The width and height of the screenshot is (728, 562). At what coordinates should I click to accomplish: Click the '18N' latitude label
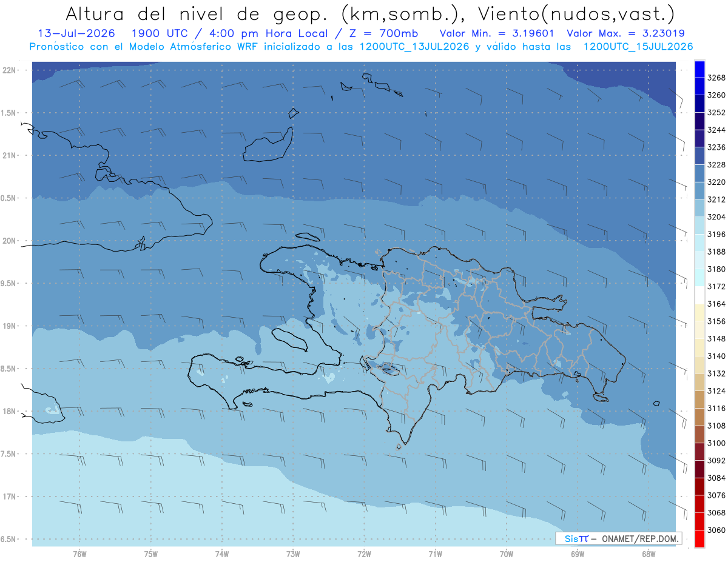tap(8, 411)
